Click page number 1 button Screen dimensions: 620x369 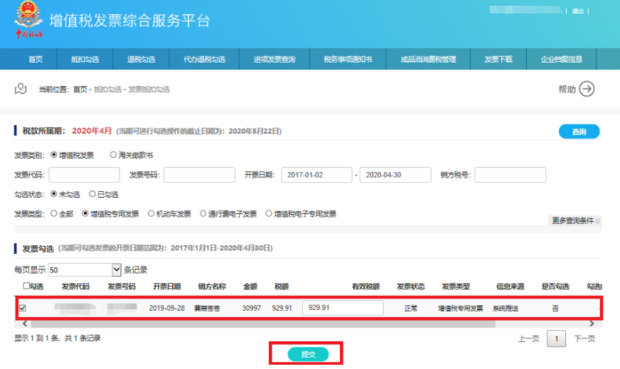point(556,339)
